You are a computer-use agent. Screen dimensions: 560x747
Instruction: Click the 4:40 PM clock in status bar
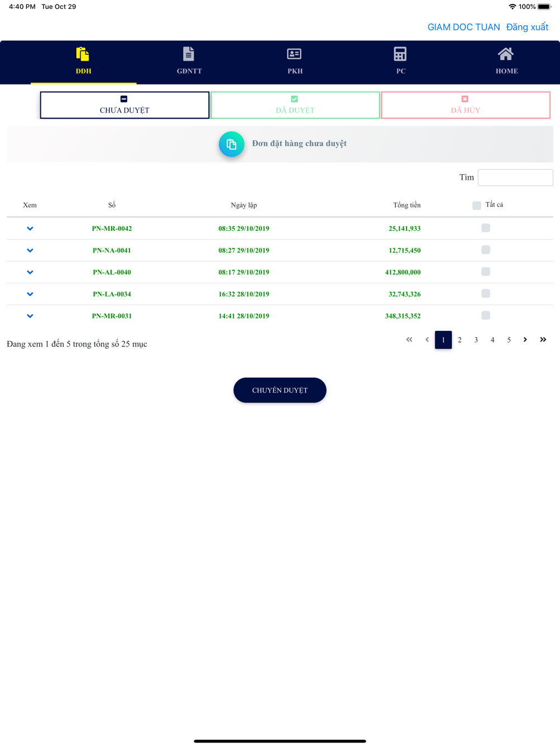tap(22, 7)
